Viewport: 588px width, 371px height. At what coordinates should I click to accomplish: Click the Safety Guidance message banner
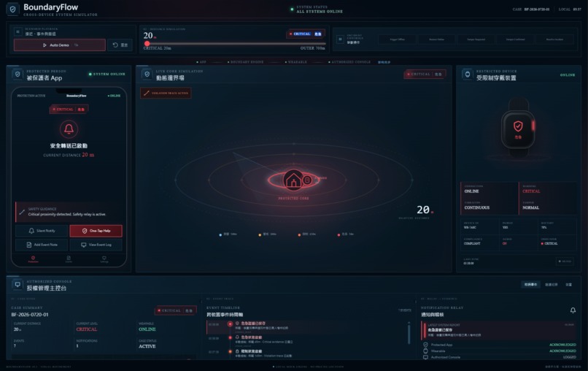pos(69,212)
